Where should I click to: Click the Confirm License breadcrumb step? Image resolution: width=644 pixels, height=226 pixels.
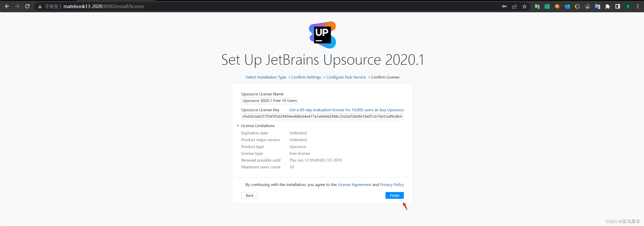point(385,77)
